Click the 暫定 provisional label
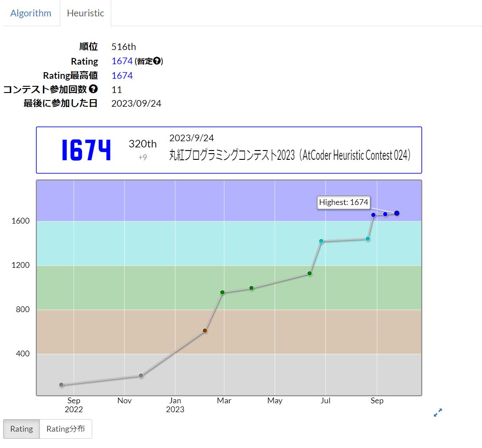The width and height of the screenshot is (482, 448). [x=145, y=61]
